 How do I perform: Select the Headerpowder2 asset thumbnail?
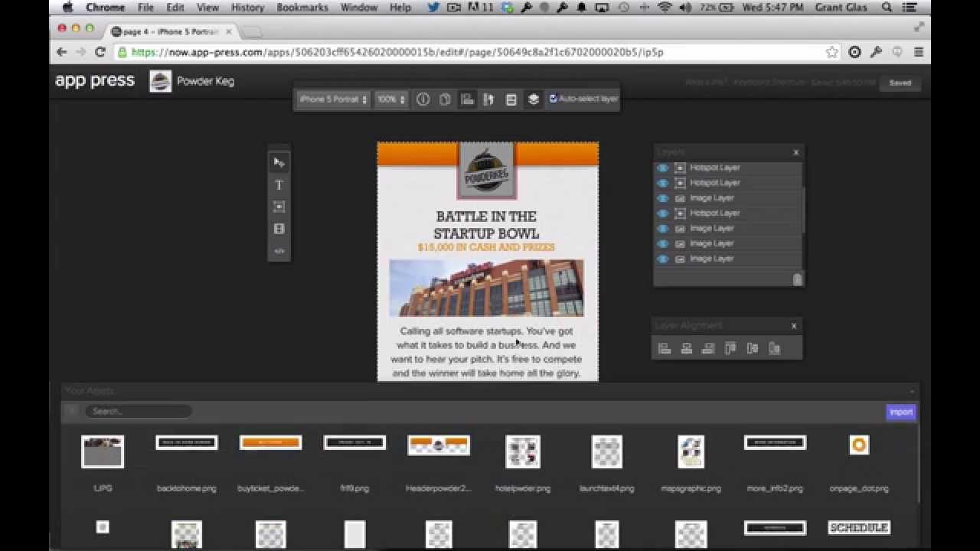click(x=439, y=445)
